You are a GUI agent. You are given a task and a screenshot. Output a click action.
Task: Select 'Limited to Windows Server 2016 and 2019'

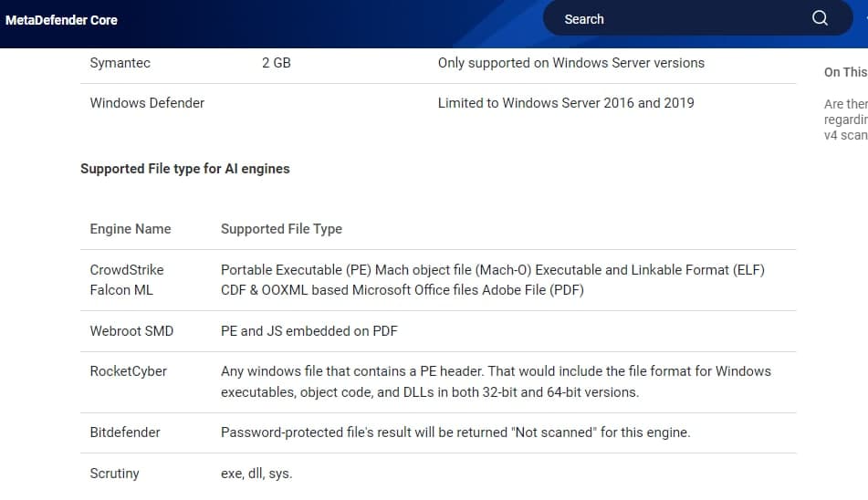click(566, 103)
